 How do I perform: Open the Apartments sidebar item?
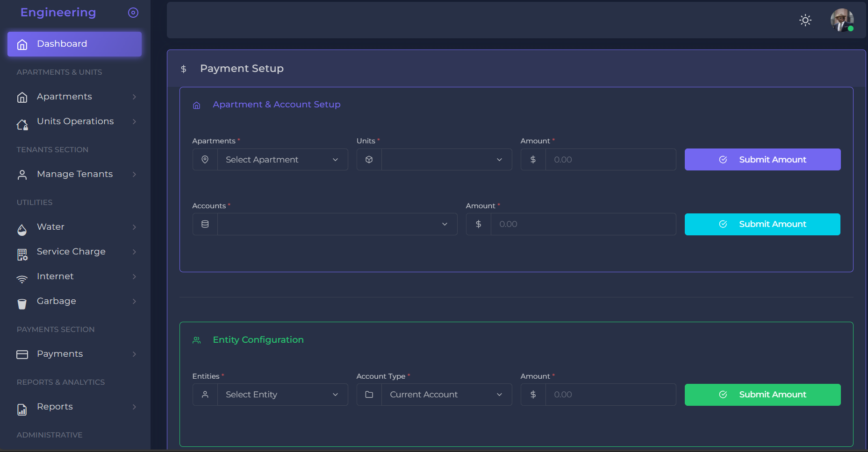click(x=64, y=97)
